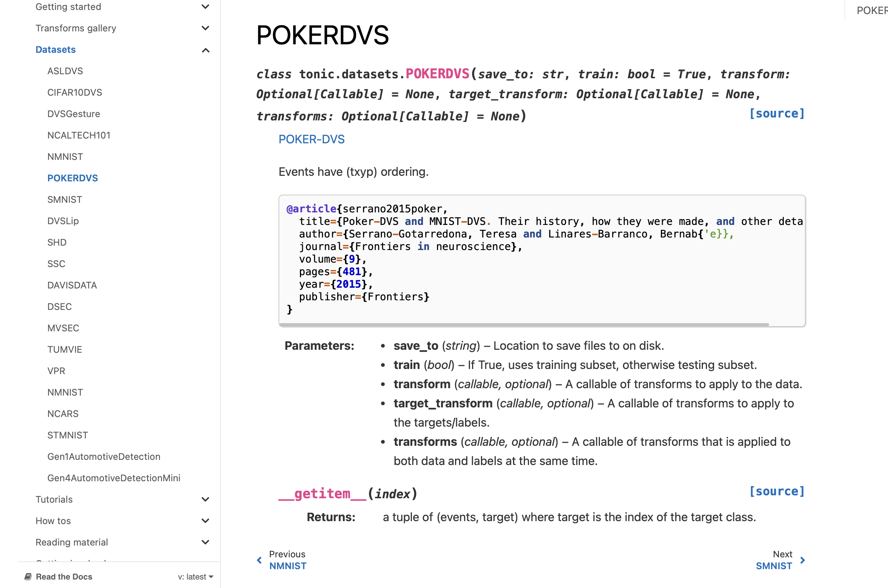Open the Transforms gallery menu item
This screenshot has width=888, height=588.
[76, 28]
